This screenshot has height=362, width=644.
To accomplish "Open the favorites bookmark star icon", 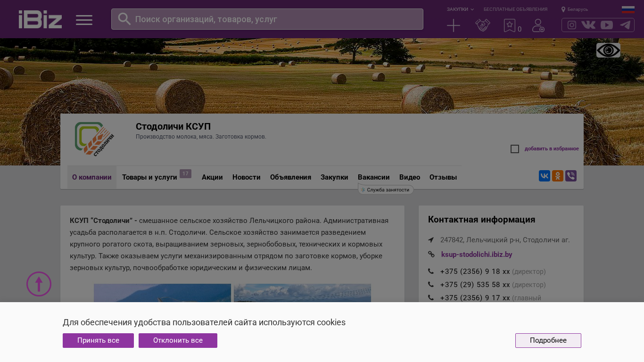I will pos(509,25).
